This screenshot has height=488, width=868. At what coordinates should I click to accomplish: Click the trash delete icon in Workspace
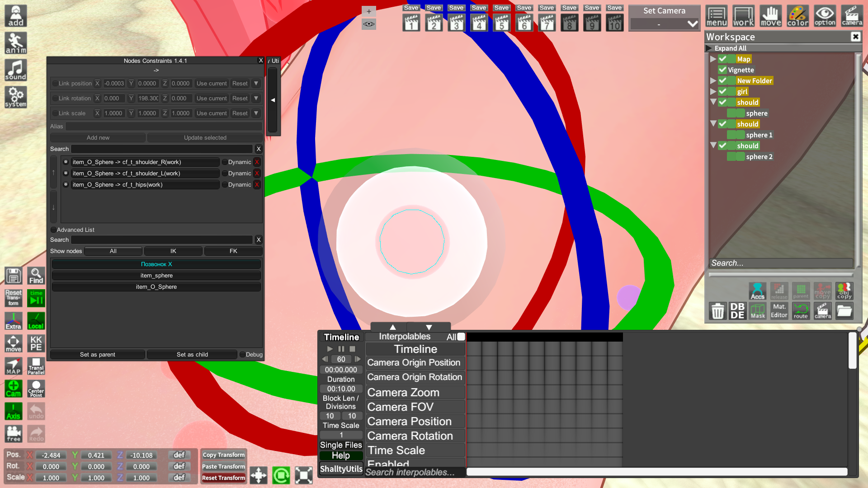tap(717, 311)
